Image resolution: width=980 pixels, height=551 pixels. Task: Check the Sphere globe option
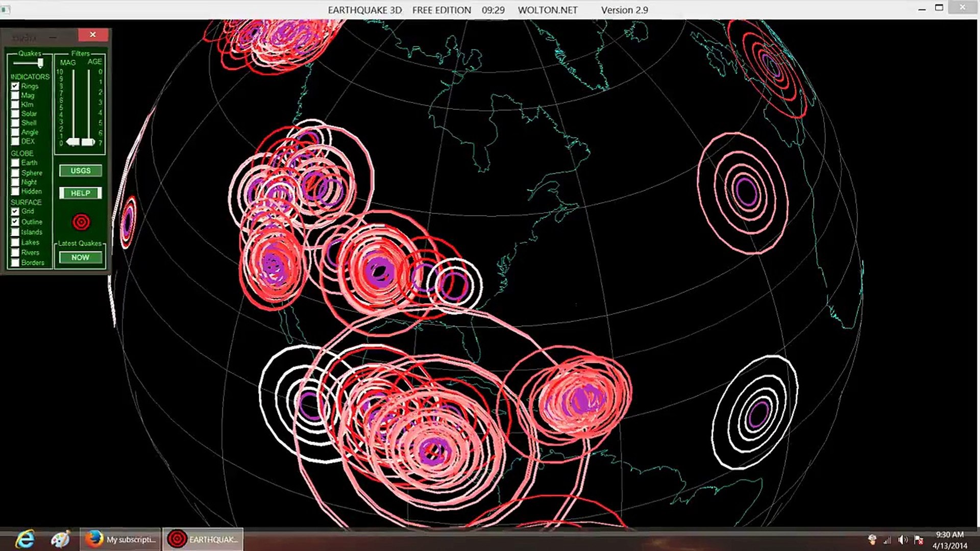pyautogui.click(x=15, y=173)
